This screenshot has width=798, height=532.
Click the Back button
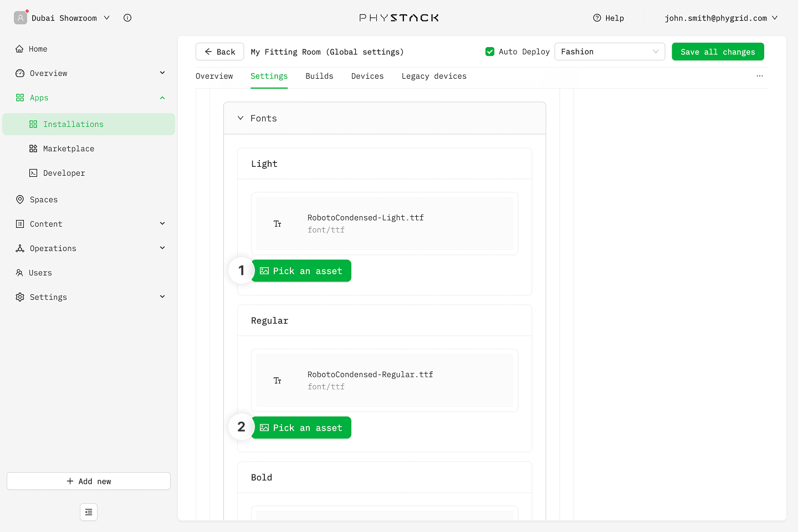pyautogui.click(x=220, y=52)
